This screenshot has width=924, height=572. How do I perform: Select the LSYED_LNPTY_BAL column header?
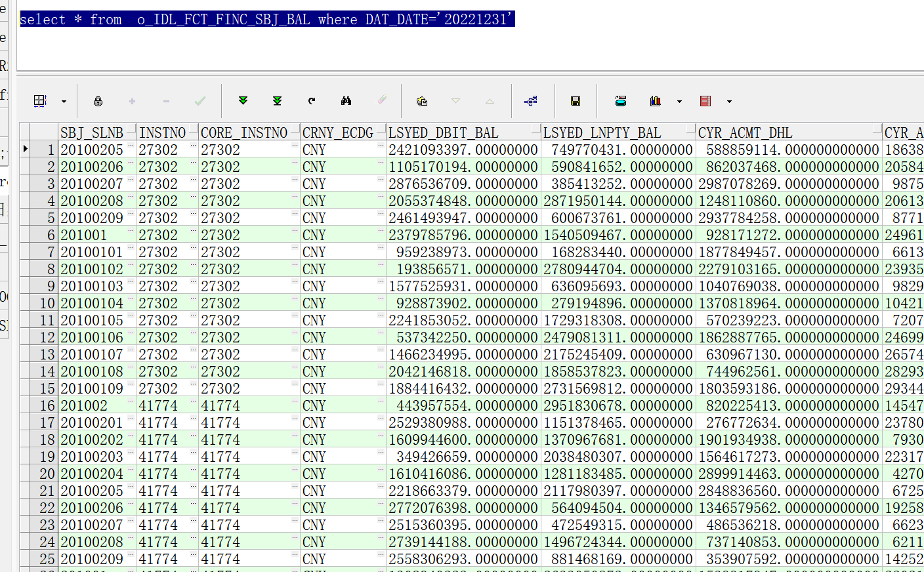pos(618,133)
